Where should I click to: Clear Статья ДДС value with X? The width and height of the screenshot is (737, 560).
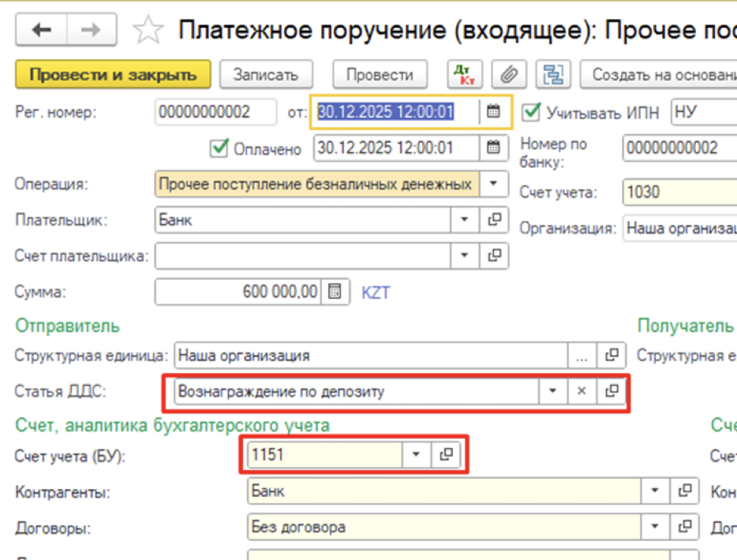tap(582, 391)
